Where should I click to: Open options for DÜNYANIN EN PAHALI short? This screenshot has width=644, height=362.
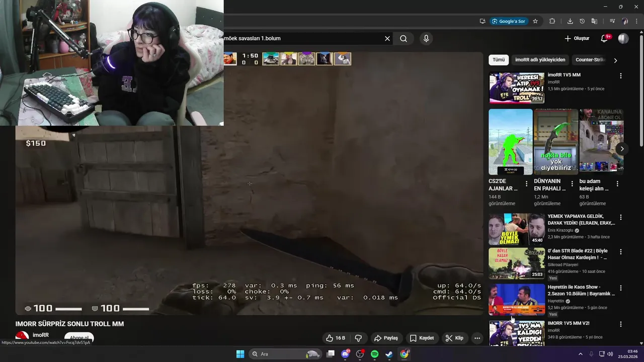point(572,184)
